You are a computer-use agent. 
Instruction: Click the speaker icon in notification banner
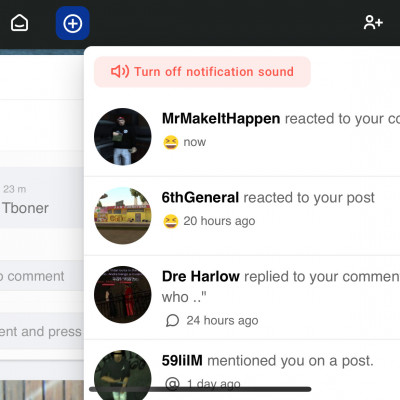tap(120, 71)
